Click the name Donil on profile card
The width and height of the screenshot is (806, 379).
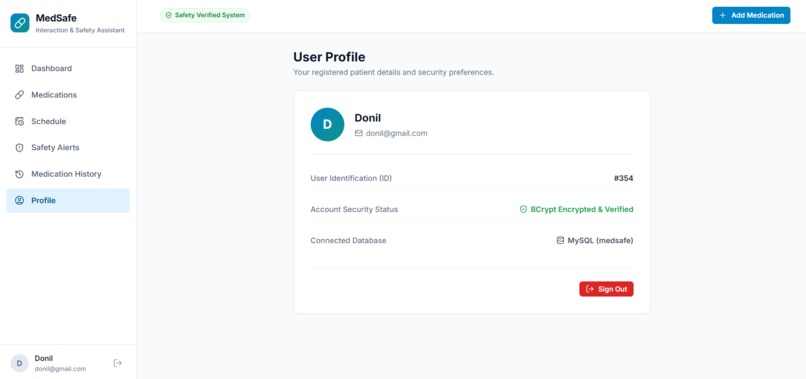coord(368,118)
